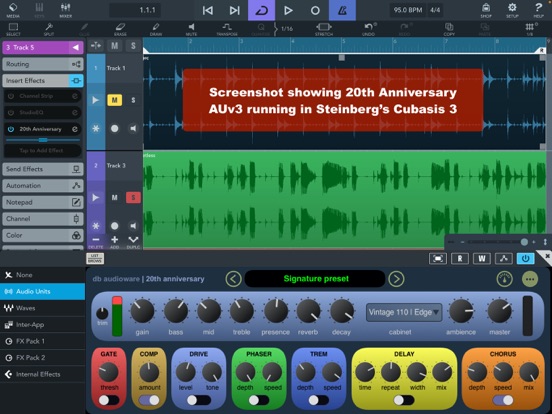Click the timeline zoom slider handle
Viewport: 552px width, 414px height.
tap(524, 242)
